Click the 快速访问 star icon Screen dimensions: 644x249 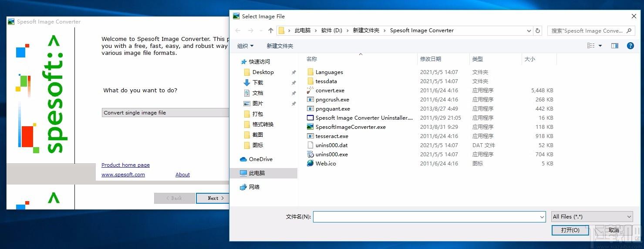click(x=243, y=62)
